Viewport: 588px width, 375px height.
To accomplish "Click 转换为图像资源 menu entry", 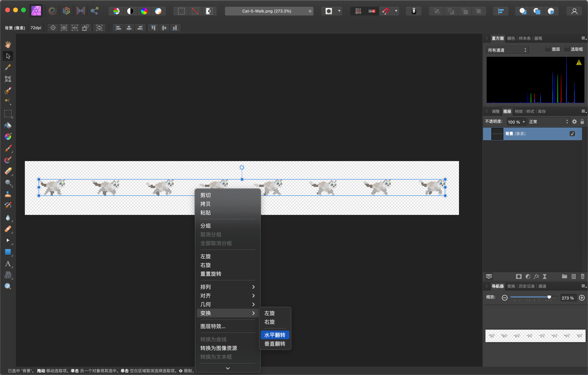I will pyautogui.click(x=218, y=348).
